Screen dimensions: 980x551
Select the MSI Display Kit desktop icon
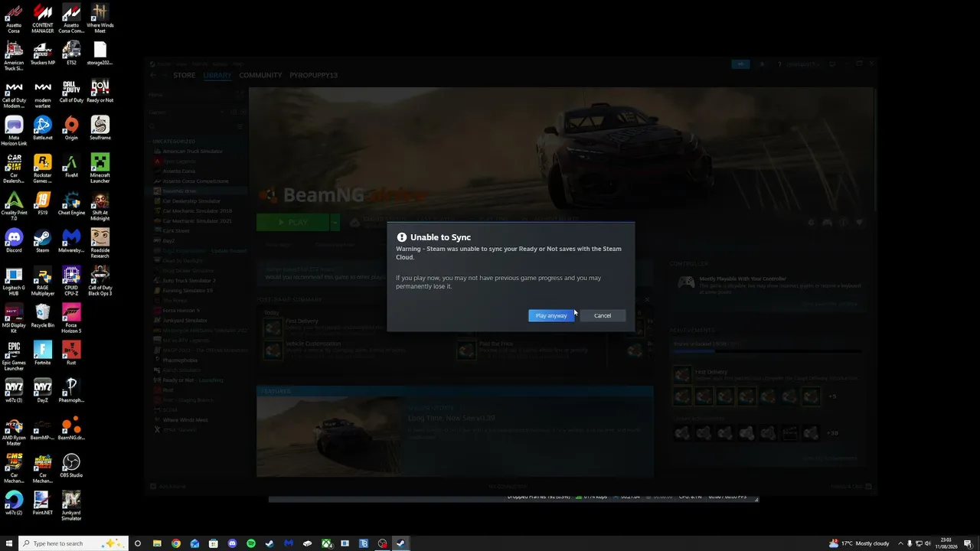(14, 319)
